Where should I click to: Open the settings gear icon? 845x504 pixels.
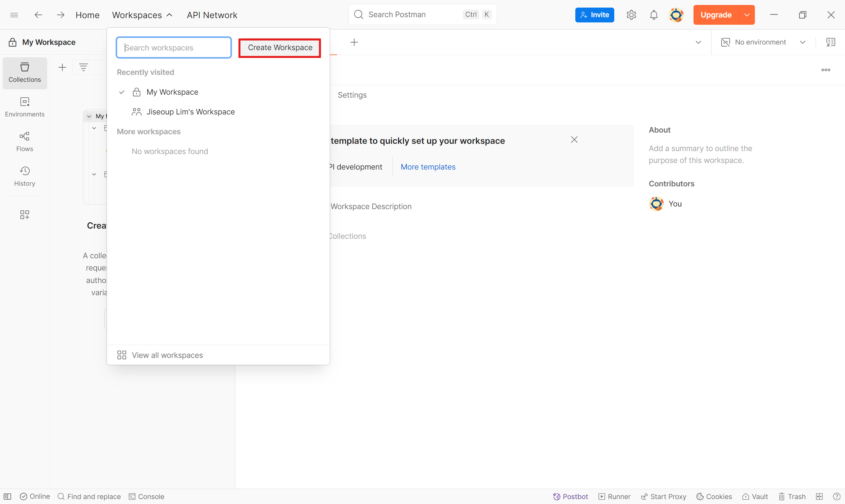631,15
